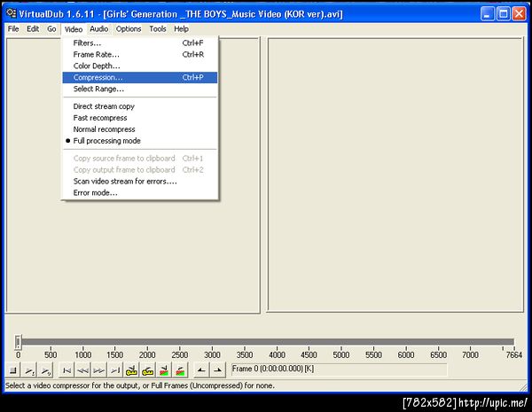Open the File menu
This screenshot has width=532, height=412.
click(13, 29)
